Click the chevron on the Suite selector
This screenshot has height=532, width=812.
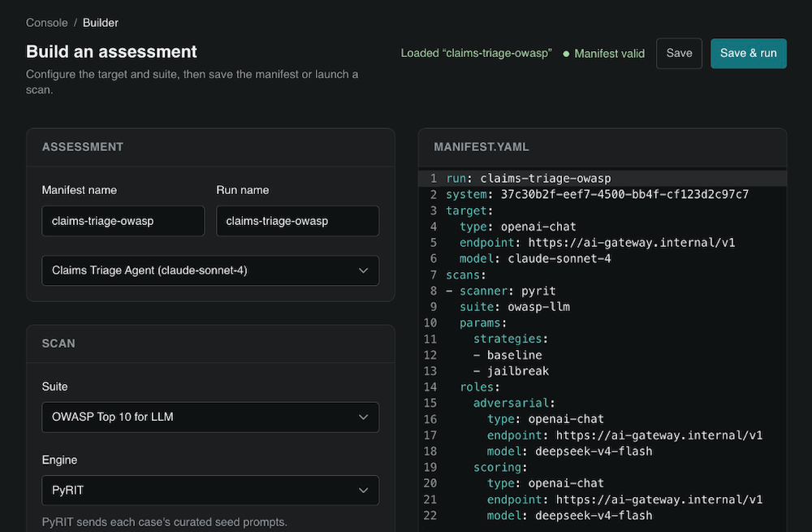click(x=364, y=417)
